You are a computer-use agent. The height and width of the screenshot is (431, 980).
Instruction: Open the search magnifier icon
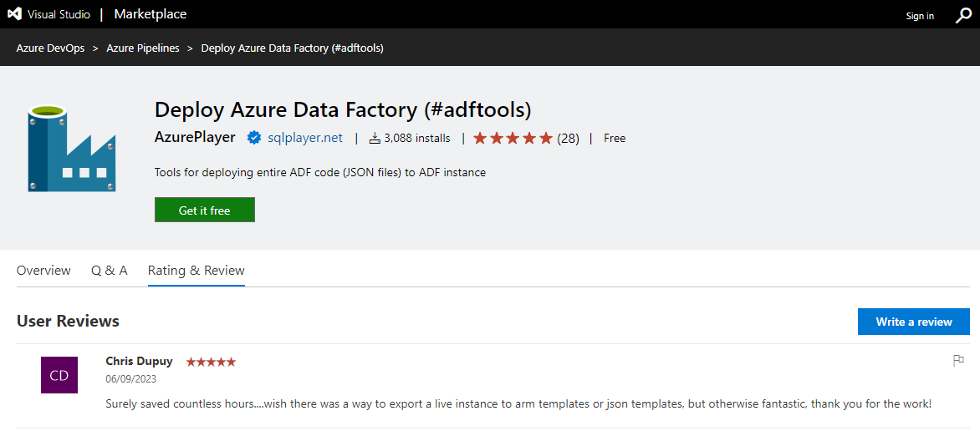pos(963,16)
